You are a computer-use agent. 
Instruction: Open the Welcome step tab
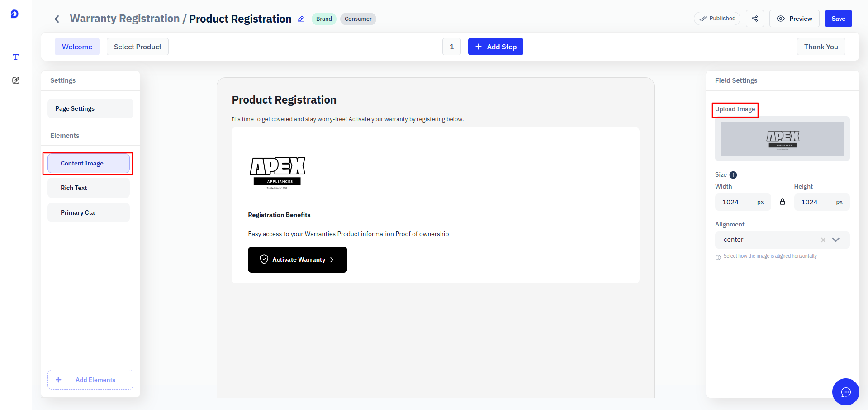pos(77,47)
